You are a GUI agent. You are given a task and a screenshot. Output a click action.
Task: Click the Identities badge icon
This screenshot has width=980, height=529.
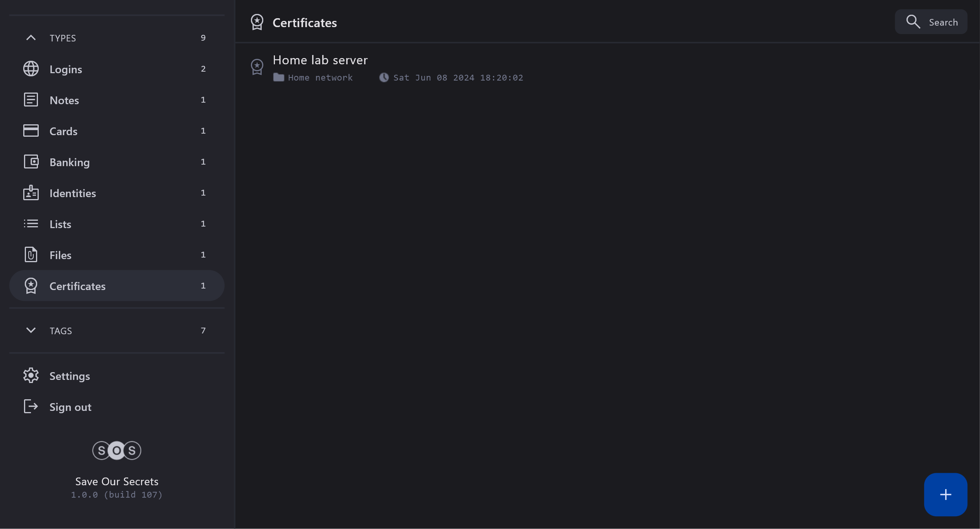31,193
